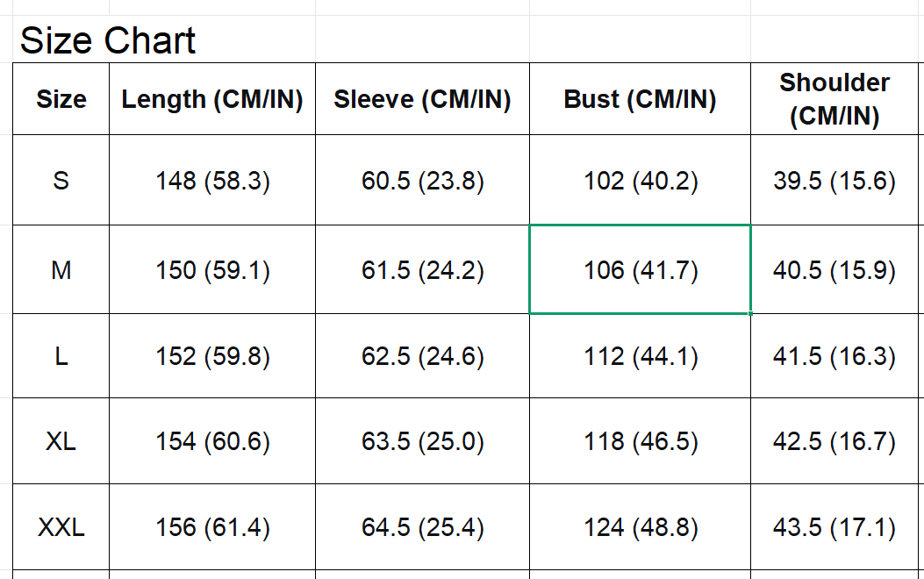Select the XL size label cell

tap(61, 441)
